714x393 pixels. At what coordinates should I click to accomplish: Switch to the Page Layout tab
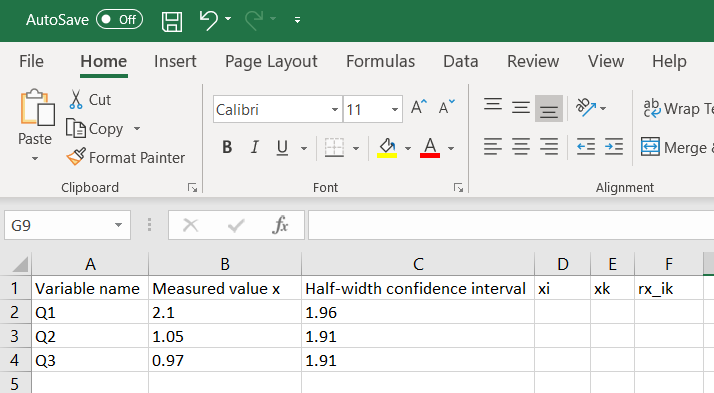(x=271, y=61)
